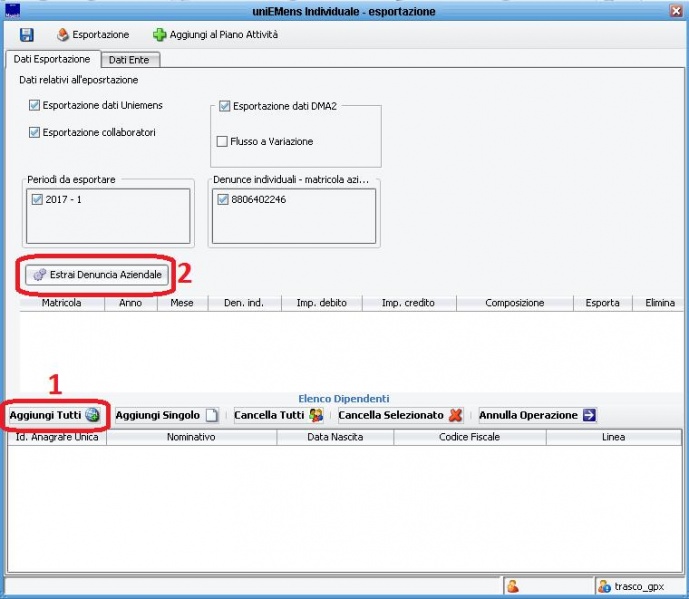The width and height of the screenshot is (689, 599).
Task: Click the Periodi da esportare group label
Action: point(71,179)
